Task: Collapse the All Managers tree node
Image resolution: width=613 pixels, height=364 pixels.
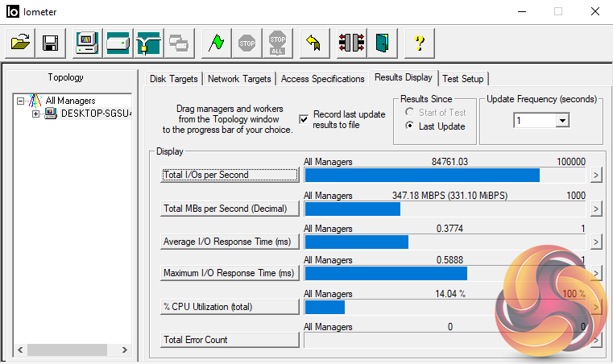Action: click(20, 101)
